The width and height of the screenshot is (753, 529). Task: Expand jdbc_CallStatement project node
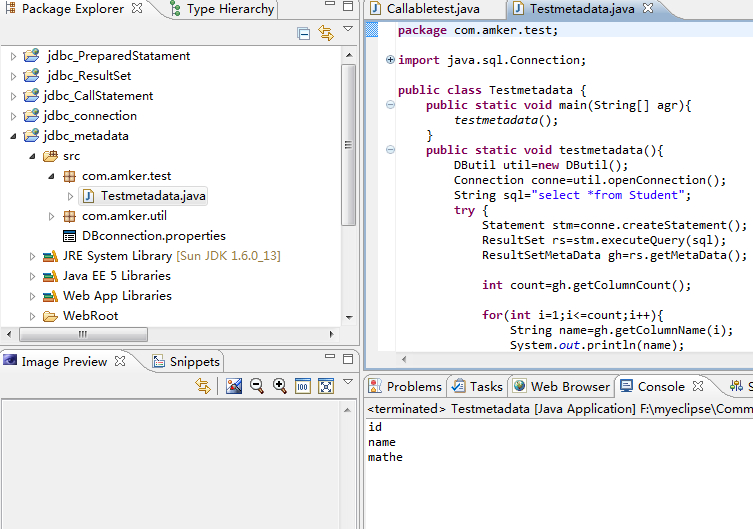point(13,96)
